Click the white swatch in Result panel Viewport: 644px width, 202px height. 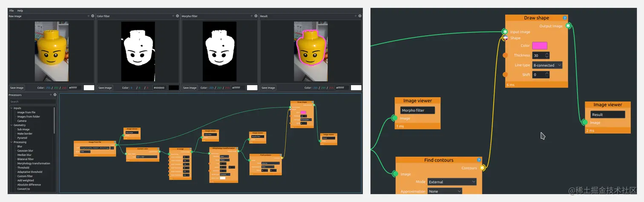[356, 88]
